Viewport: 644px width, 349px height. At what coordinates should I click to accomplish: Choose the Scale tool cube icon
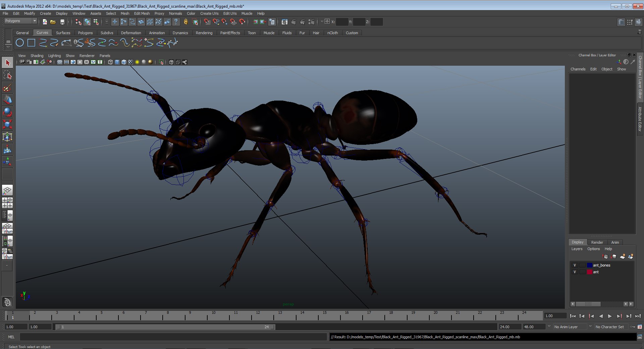coord(7,124)
